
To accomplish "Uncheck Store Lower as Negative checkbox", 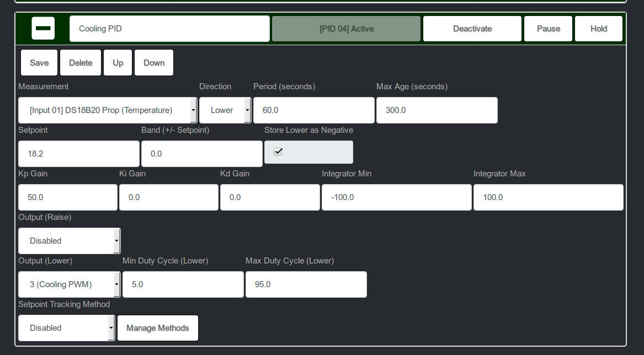I will pos(278,152).
